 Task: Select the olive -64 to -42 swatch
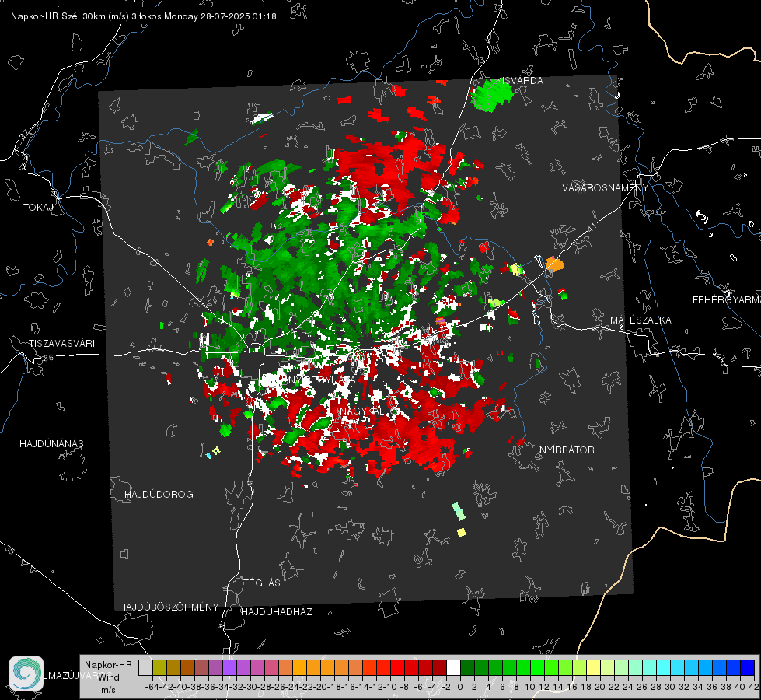[x=159, y=668]
